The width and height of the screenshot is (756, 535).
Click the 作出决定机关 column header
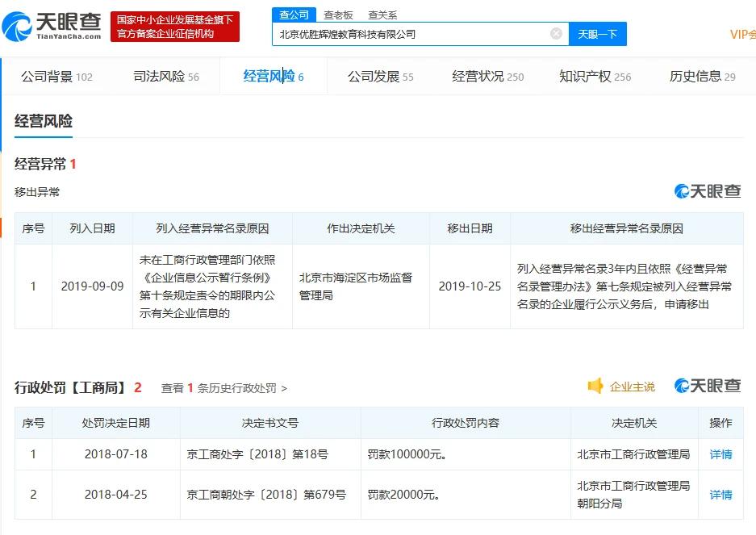pyautogui.click(x=361, y=228)
